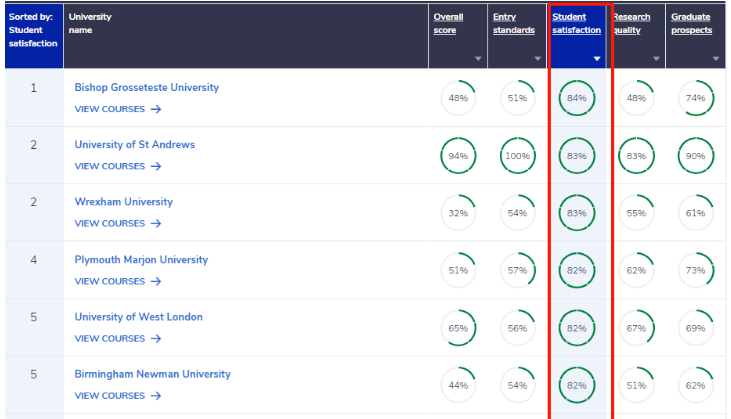View courses for Wrexham University

point(117,224)
